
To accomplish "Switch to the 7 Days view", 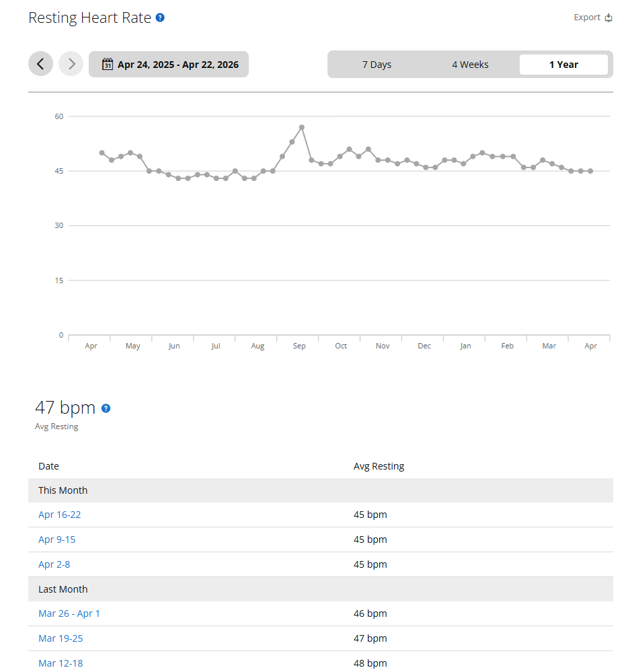I will pos(377,65).
